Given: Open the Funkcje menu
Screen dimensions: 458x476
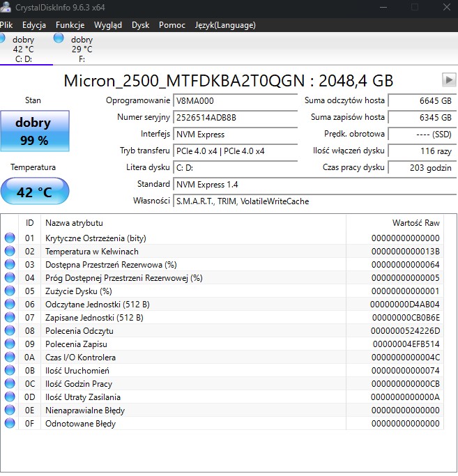Looking at the screenshot, I should [70, 25].
